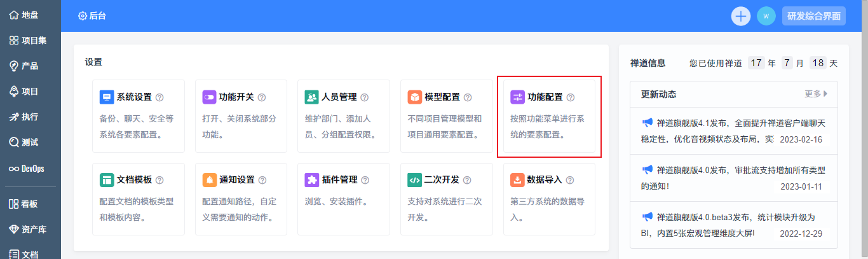Click the 功能配置 purple sliders icon
Viewport: 868px width, 259px height.
517,97
